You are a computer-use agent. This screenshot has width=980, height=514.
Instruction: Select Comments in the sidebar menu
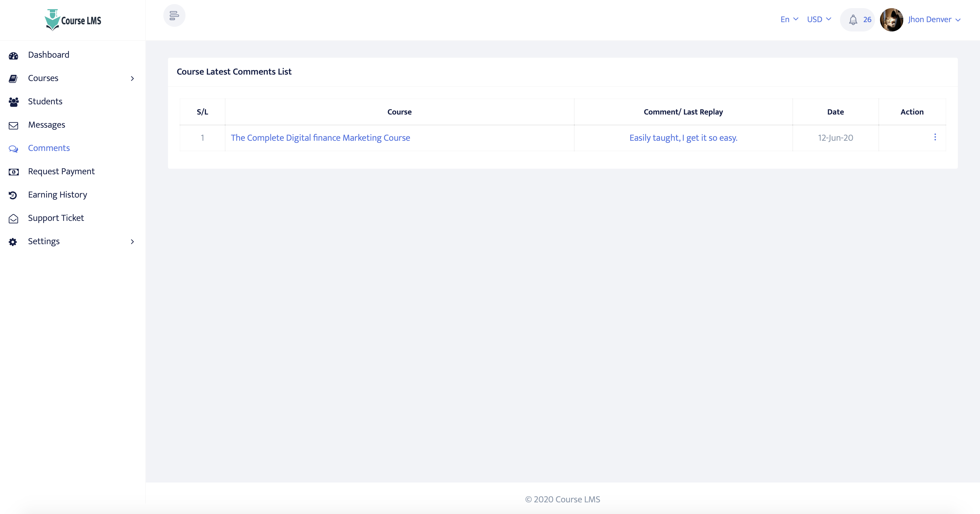click(49, 148)
